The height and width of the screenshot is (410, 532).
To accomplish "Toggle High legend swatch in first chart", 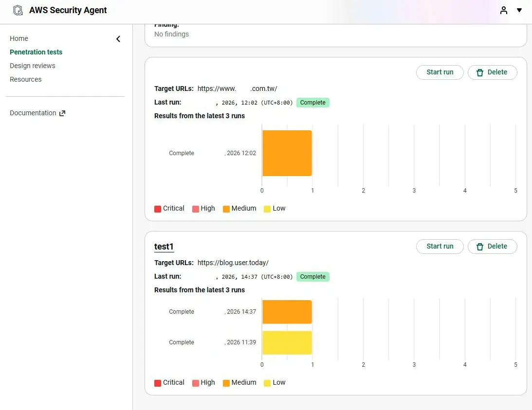I will coord(196,209).
